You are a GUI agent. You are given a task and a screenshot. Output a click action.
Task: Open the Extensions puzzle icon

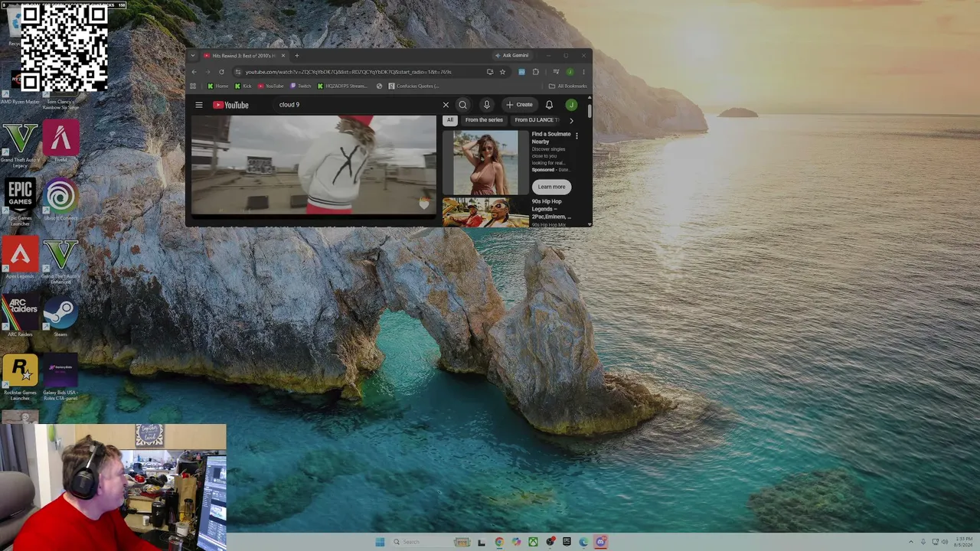[535, 72]
